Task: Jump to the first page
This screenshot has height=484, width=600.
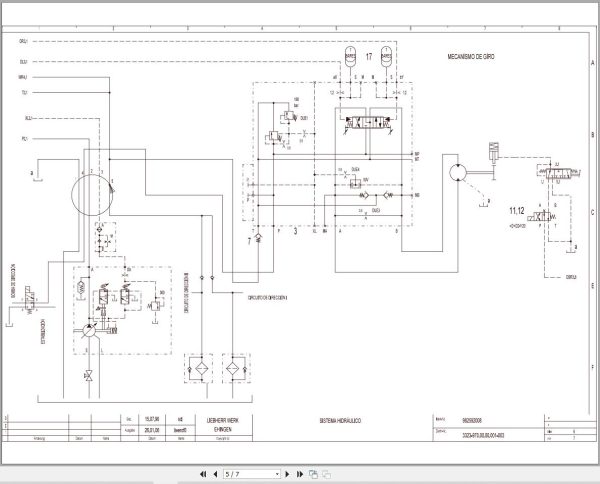Action: click(203, 474)
